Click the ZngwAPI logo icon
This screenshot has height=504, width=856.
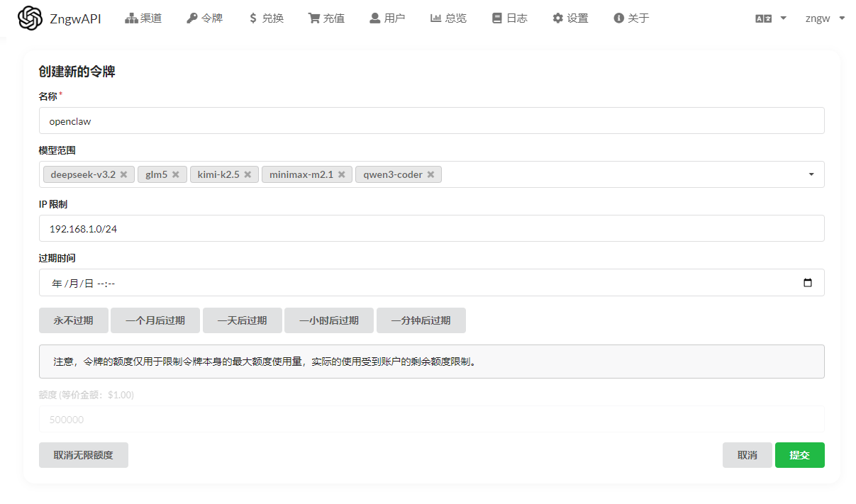(30, 18)
